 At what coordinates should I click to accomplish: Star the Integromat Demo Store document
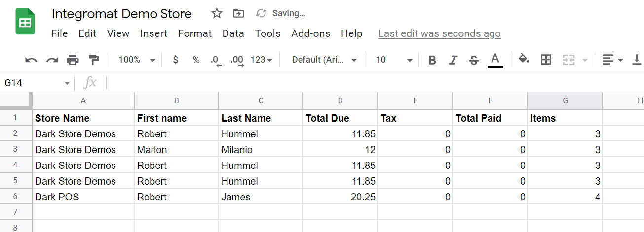pyautogui.click(x=217, y=13)
